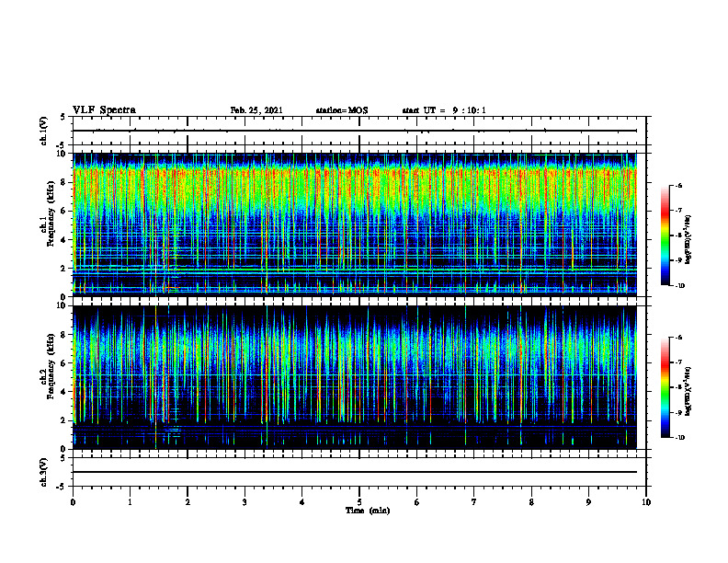Screen dimensions: 728x563
Task: Click time axis tick label "3"
Action: (245, 502)
